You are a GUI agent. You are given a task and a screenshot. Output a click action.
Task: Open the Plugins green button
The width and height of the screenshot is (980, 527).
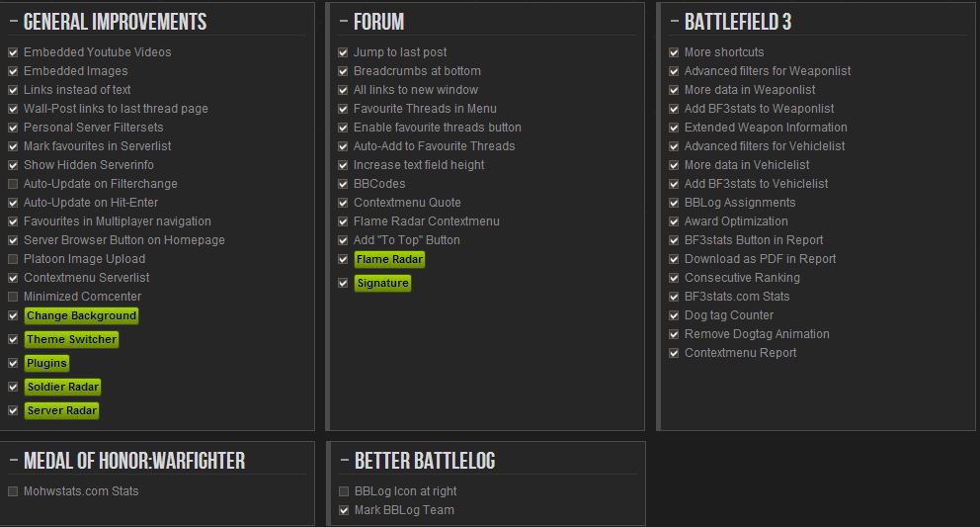[46, 364]
